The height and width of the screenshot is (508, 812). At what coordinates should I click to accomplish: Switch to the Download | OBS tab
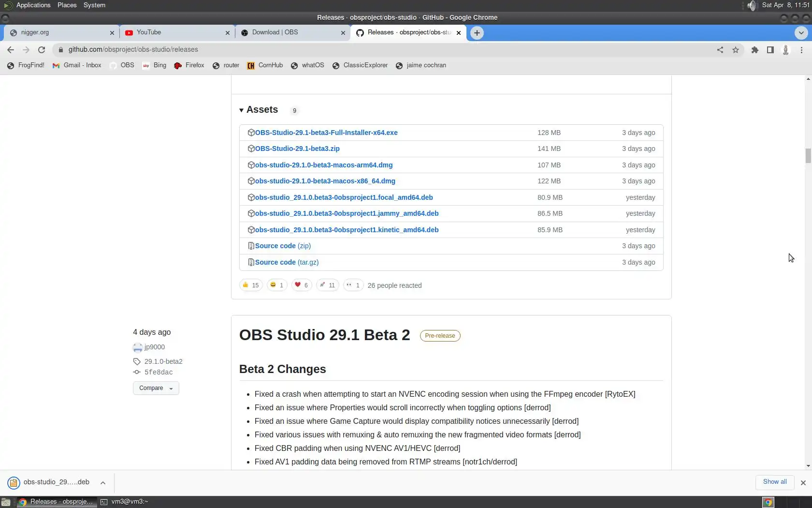(292, 33)
